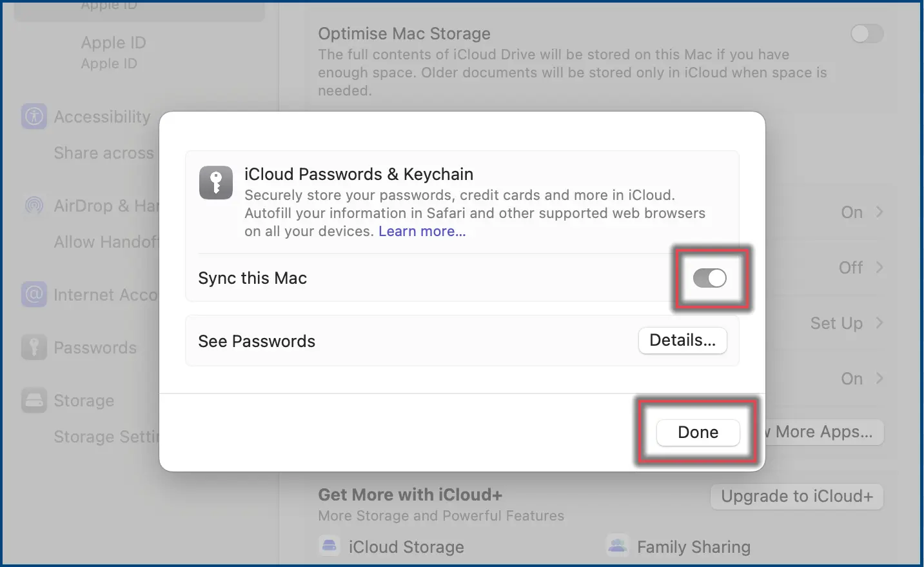Toggle Optimise Mac Storage switch
Image resolution: width=924 pixels, height=567 pixels.
click(x=867, y=34)
